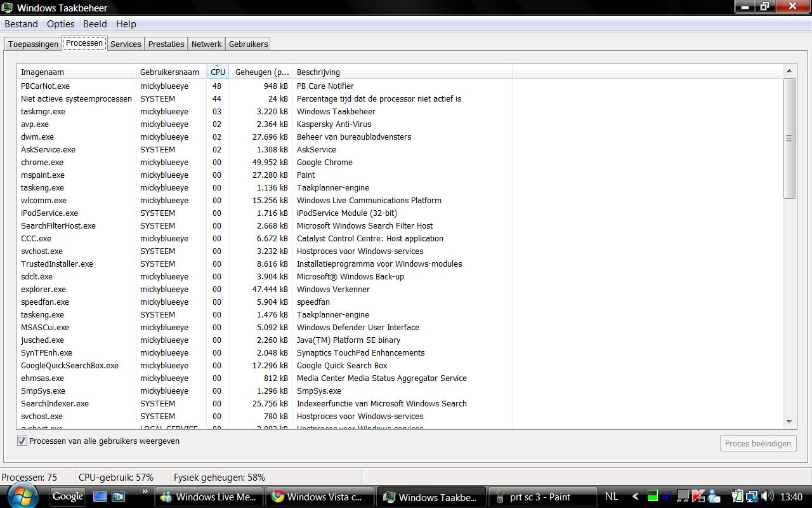Click the process list scrollbar thumb
This screenshot has width=812, height=508.
790,138
